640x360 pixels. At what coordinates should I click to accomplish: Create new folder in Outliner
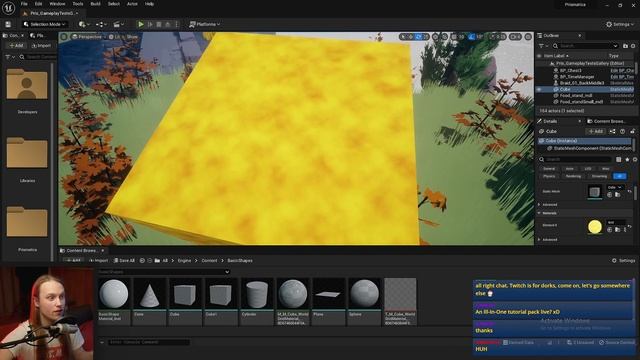[625, 46]
